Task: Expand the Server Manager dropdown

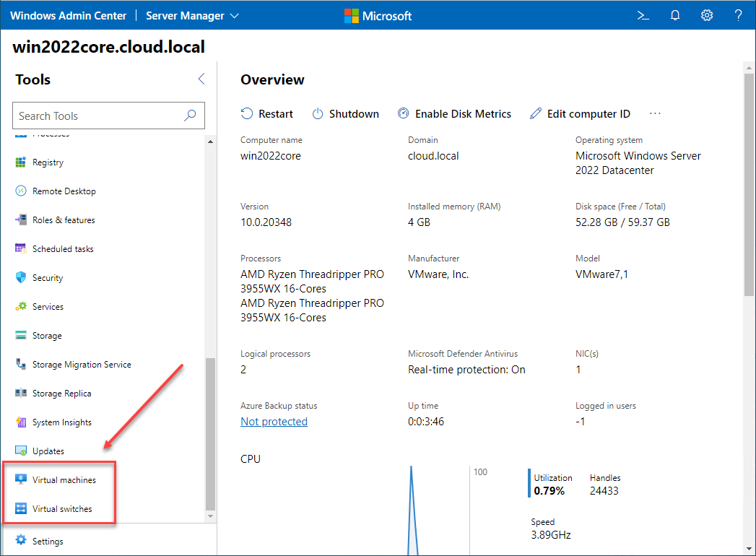Action: [x=192, y=16]
